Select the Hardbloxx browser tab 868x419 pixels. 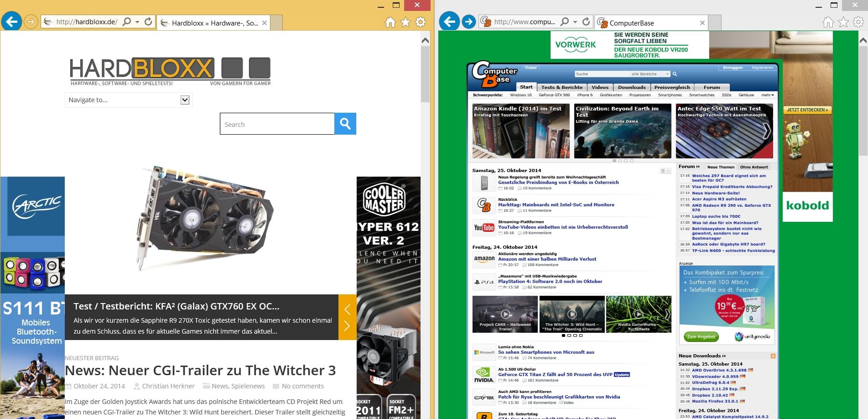(213, 23)
